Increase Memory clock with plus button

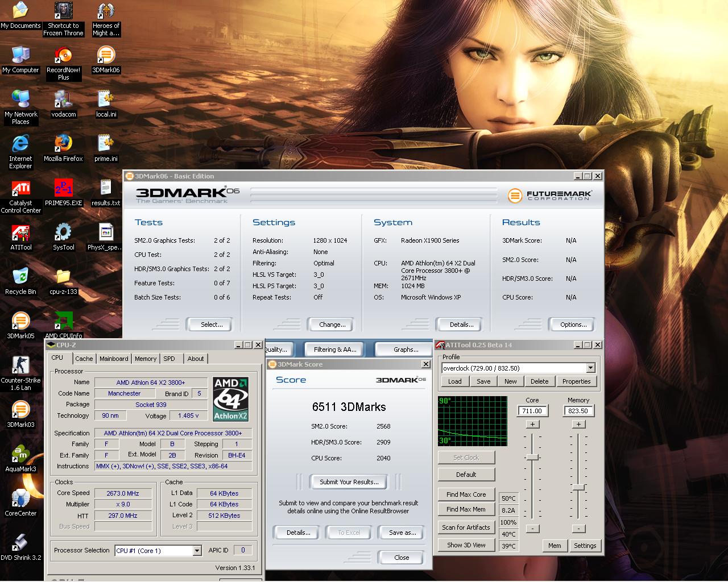[x=578, y=424]
